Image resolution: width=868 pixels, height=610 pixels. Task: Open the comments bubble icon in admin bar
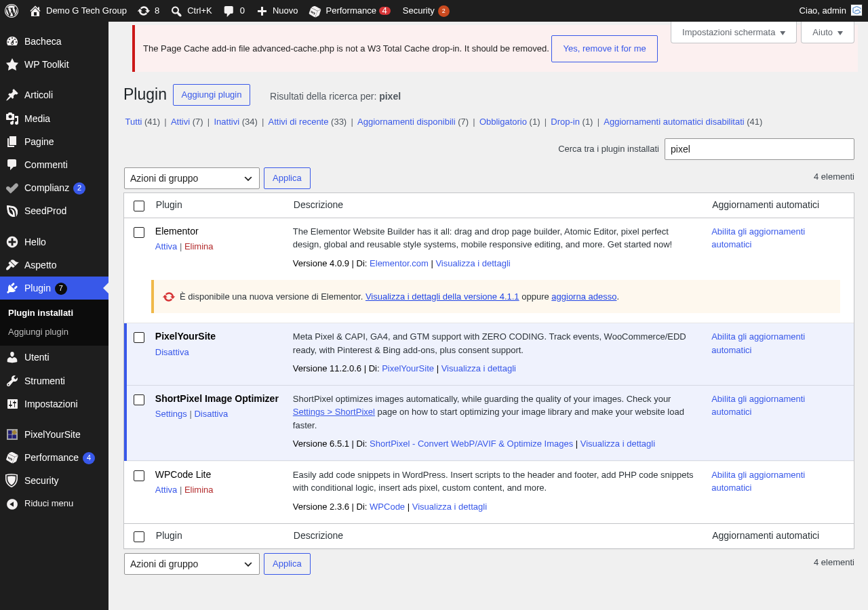(229, 11)
